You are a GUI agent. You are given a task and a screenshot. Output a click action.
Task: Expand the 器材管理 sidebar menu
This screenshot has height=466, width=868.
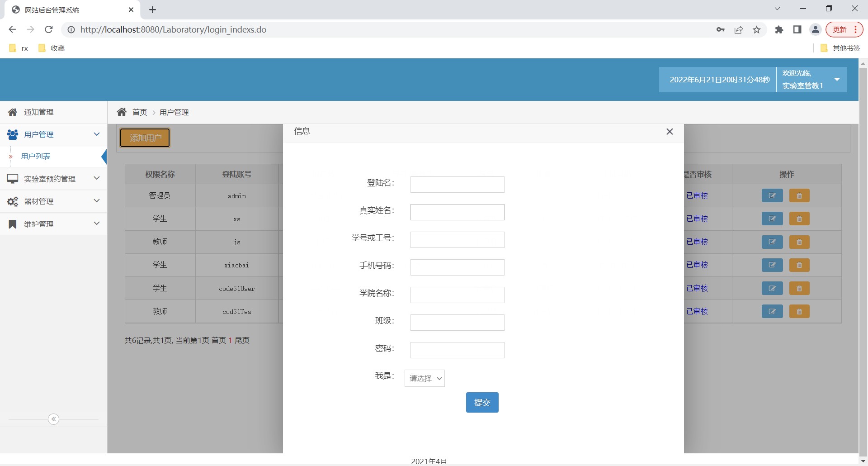pyautogui.click(x=53, y=201)
